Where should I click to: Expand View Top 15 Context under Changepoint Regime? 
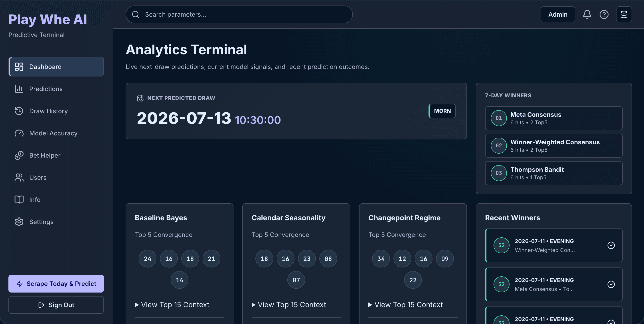click(x=406, y=304)
